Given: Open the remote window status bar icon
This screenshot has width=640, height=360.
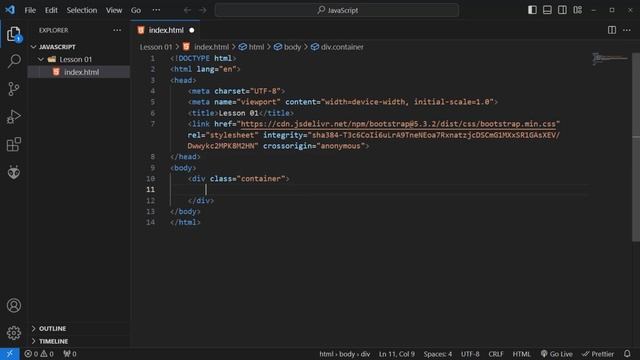Looking at the screenshot, I should pos(10,354).
